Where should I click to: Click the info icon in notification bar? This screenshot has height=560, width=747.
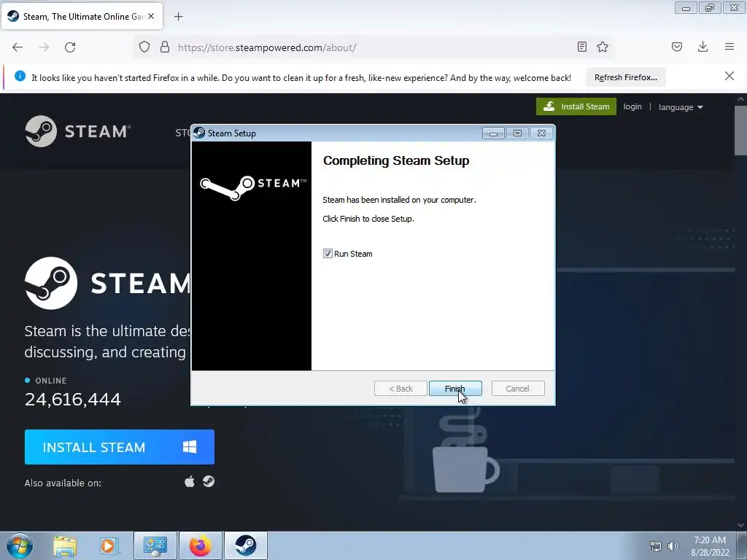click(x=20, y=76)
